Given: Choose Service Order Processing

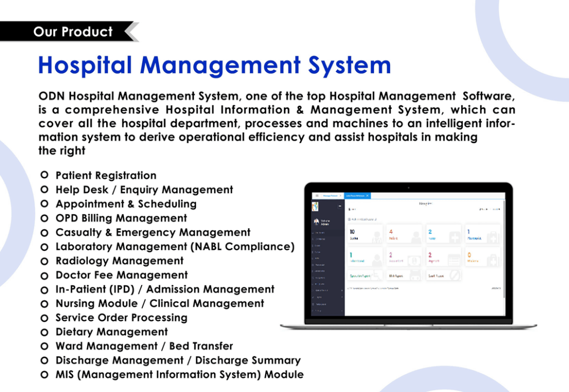Looking at the screenshot, I should tap(121, 318).
